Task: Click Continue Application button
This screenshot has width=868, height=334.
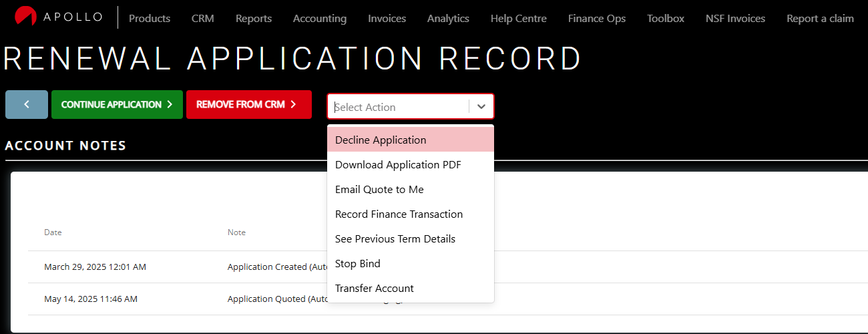Action: [117, 105]
